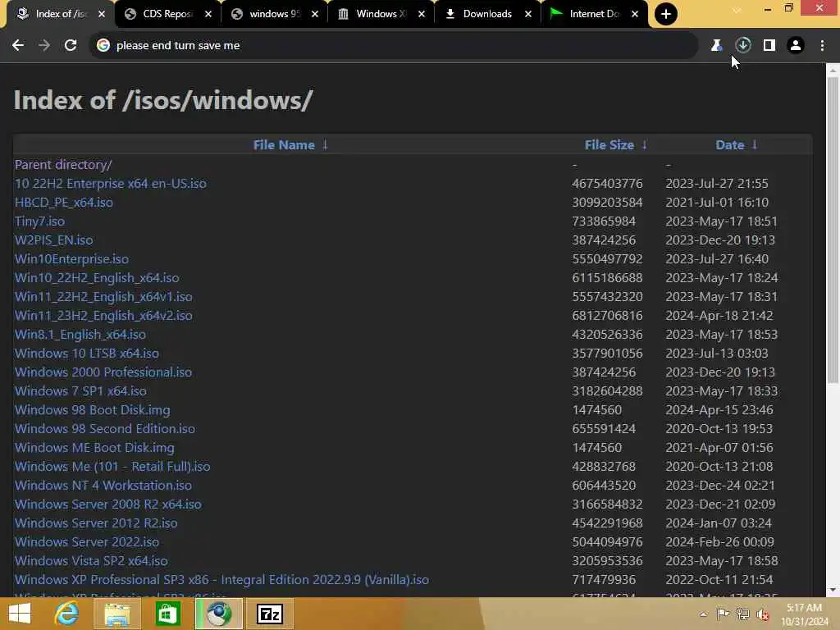Open the Windows Start button
Image resolution: width=840 pixels, height=630 pixels.
[20, 614]
